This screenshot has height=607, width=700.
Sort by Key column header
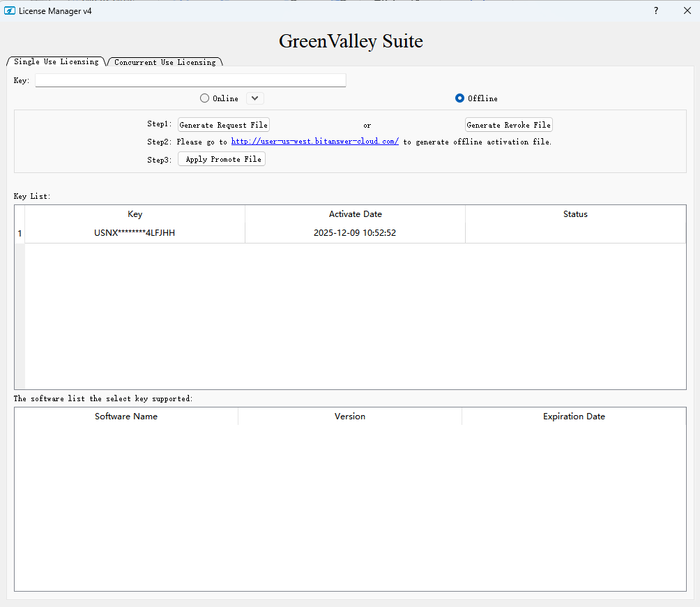point(135,214)
